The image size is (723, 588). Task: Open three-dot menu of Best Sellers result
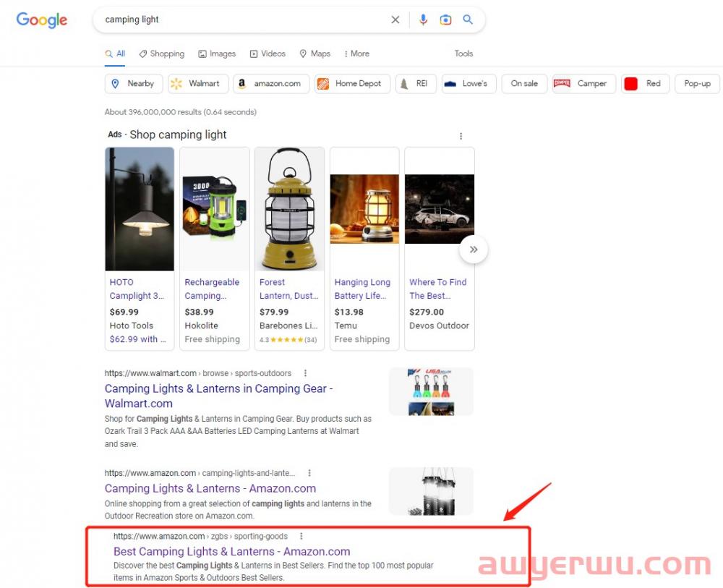(301, 537)
